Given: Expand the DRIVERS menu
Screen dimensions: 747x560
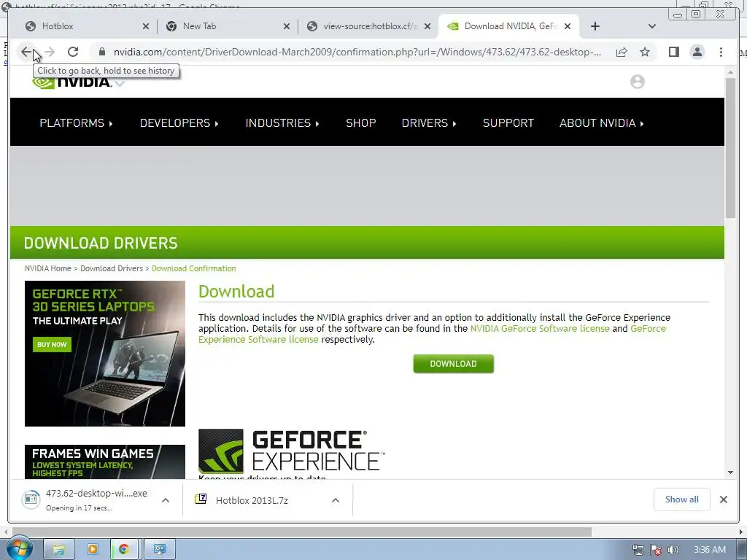Looking at the screenshot, I should 429,122.
